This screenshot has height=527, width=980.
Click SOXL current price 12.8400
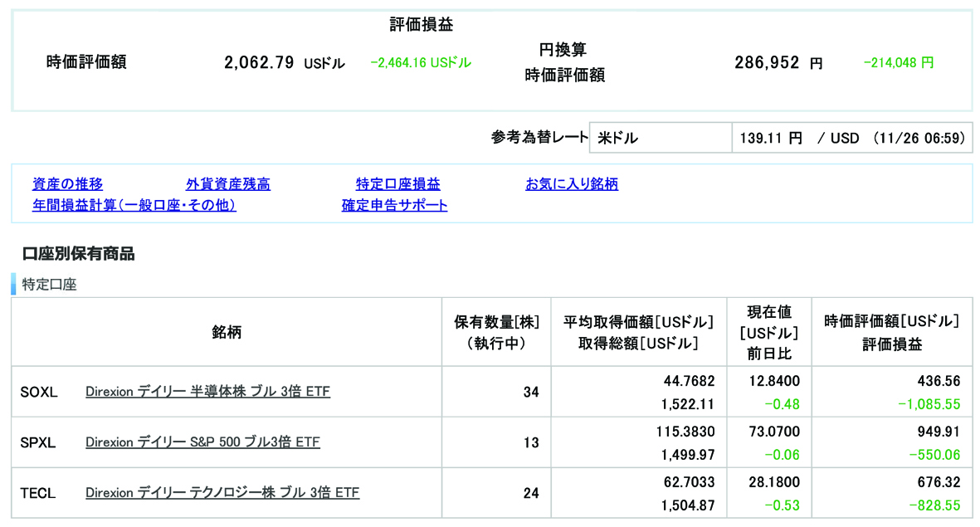click(773, 381)
